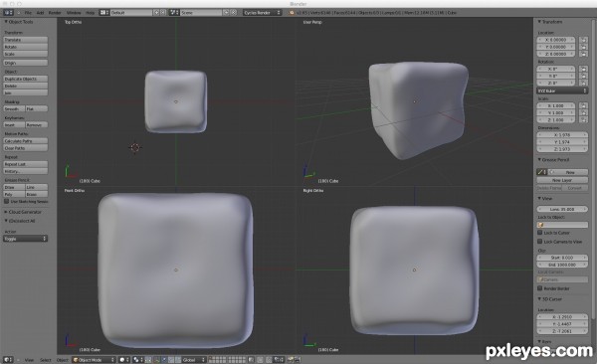
Task: Open the File menu
Action: [28, 13]
